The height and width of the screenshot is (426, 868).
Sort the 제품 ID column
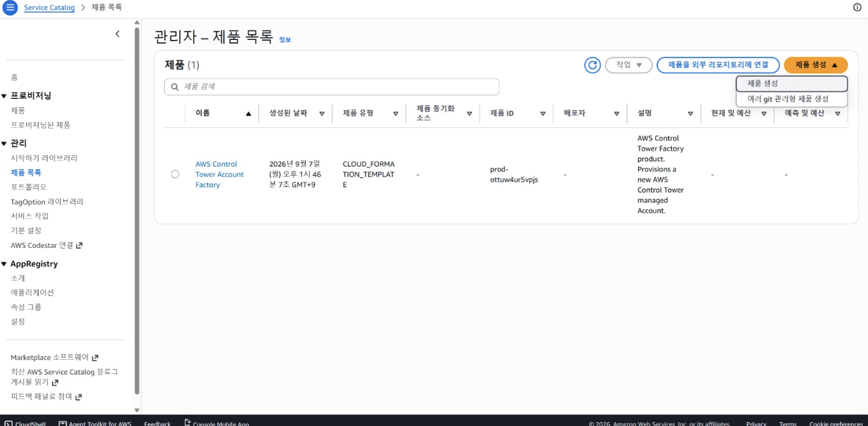[543, 114]
